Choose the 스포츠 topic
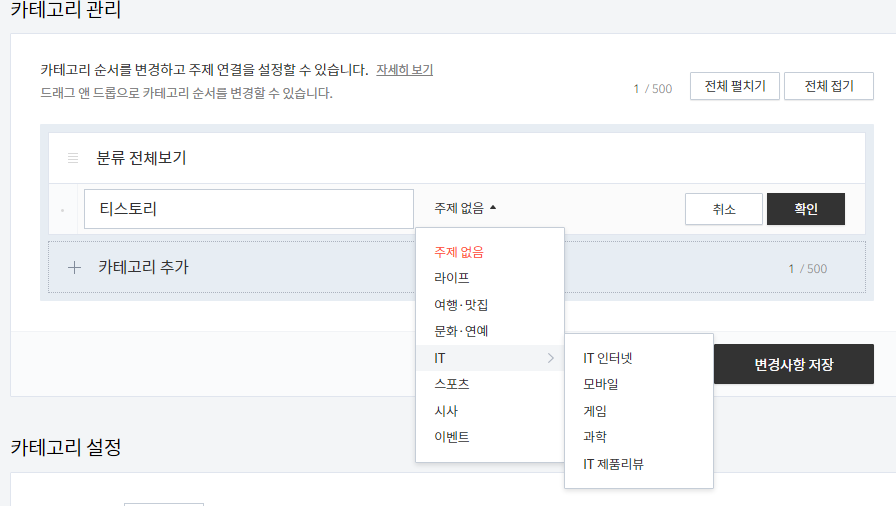 pyautogui.click(x=451, y=384)
